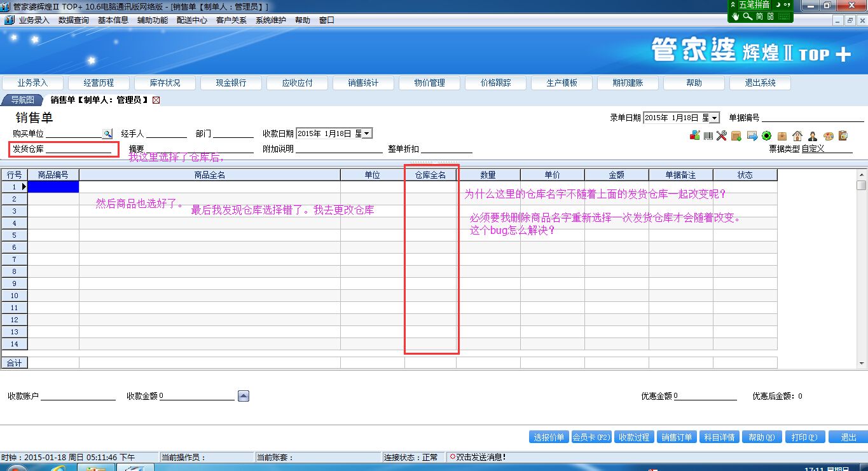Click the package box icon
Viewport: 868px width, 471px height.
click(x=782, y=136)
